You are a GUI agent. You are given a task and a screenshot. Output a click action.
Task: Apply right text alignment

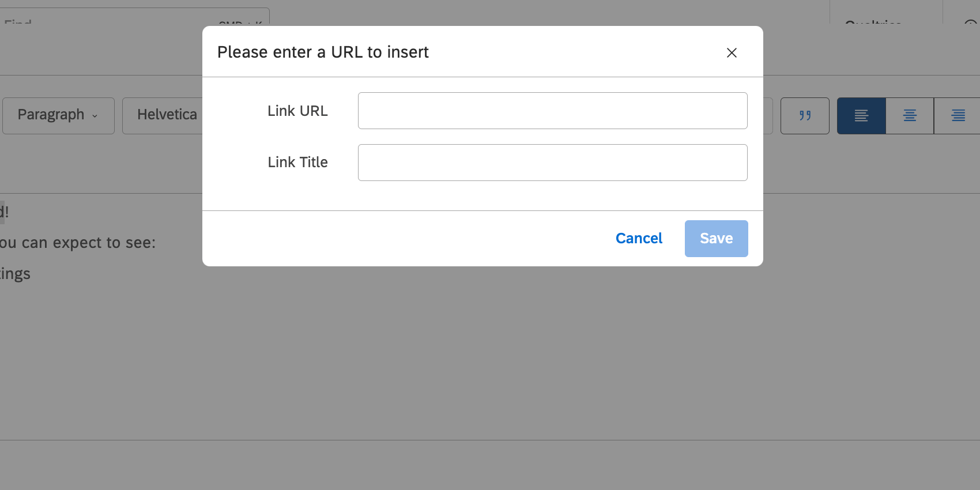pos(957,115)
